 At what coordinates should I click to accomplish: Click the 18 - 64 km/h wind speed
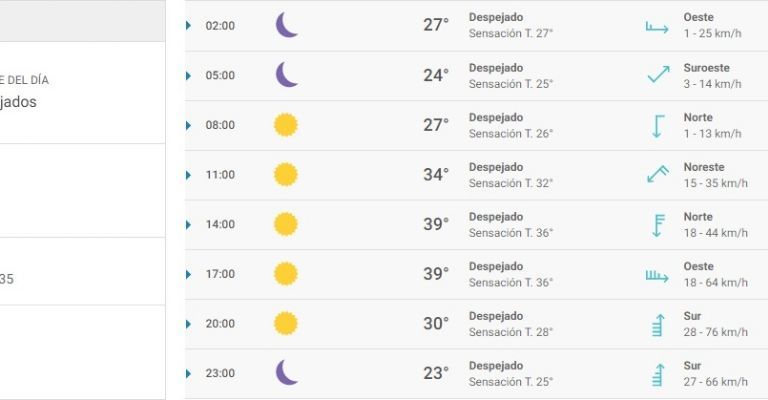715,283
